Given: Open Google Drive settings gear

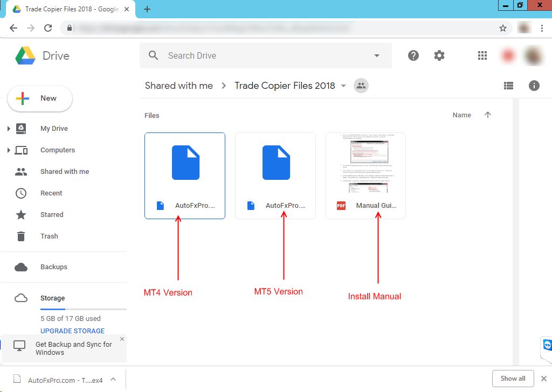Looking at the screenshot, I should (x=439, y=55).
